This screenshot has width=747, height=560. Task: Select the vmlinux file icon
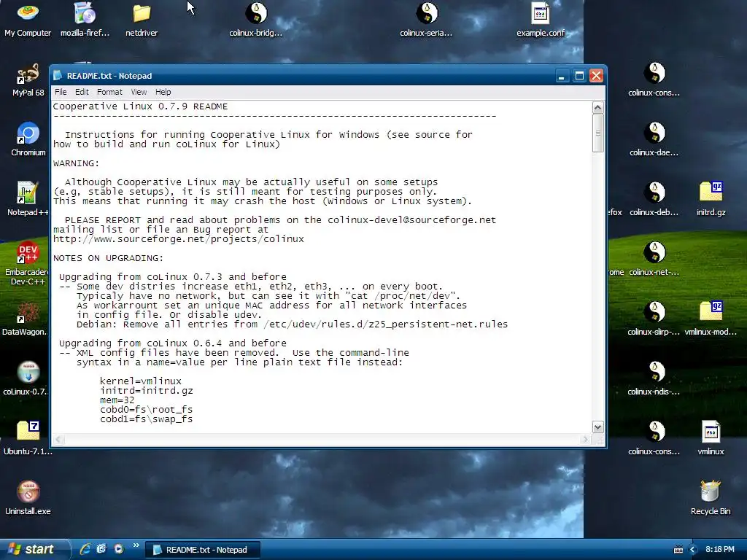(711, 438)
